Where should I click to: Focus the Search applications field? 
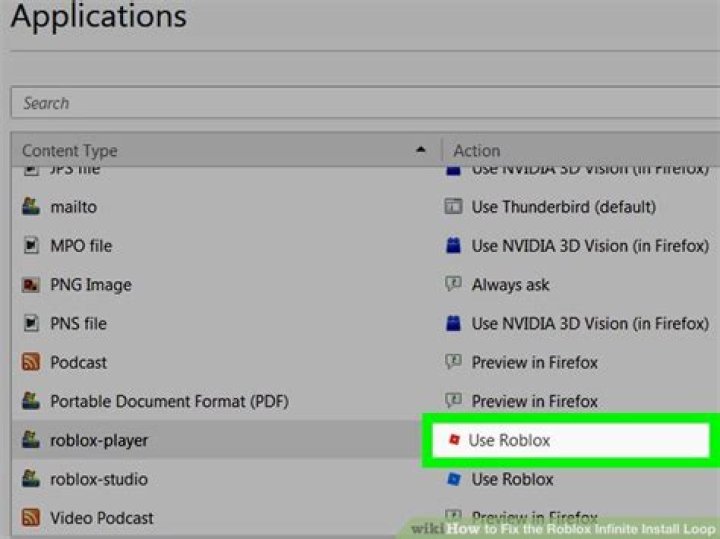[360, 103]
